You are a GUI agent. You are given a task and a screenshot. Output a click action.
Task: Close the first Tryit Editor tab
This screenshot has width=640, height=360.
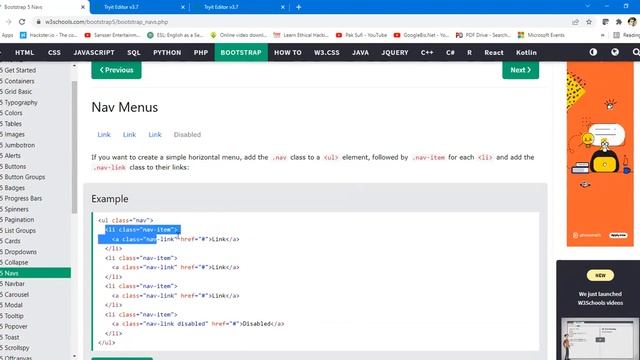[x=183, y=7]
